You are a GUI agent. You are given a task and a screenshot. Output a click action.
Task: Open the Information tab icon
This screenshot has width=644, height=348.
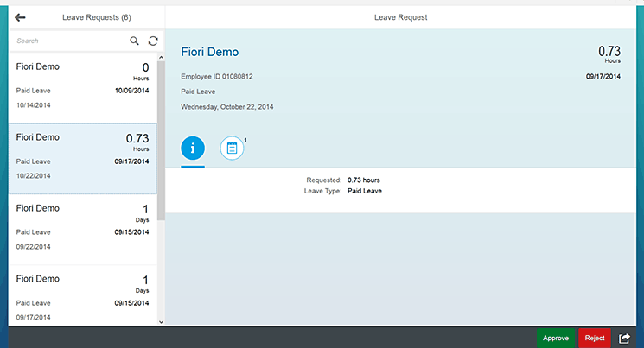(193, 149)
